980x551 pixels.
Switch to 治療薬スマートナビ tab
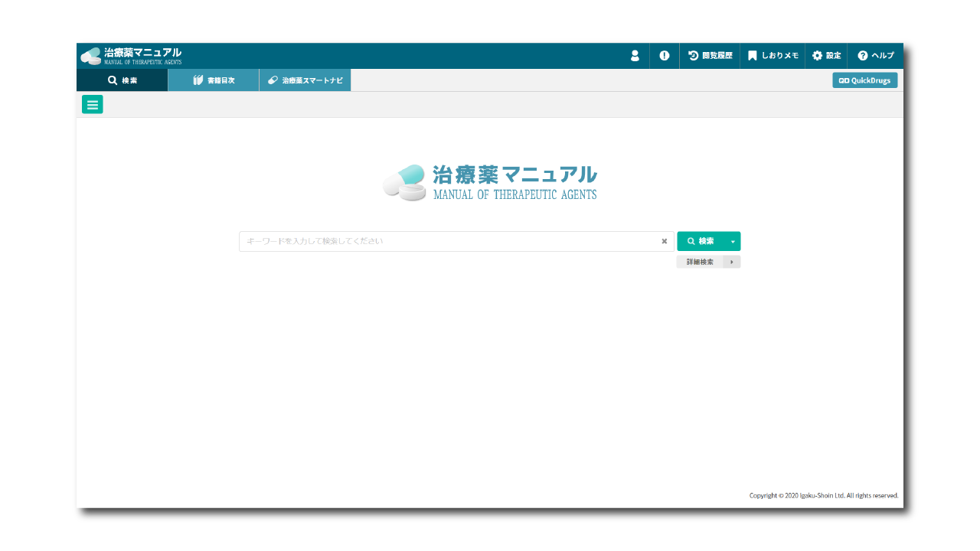tap(305, 80)
